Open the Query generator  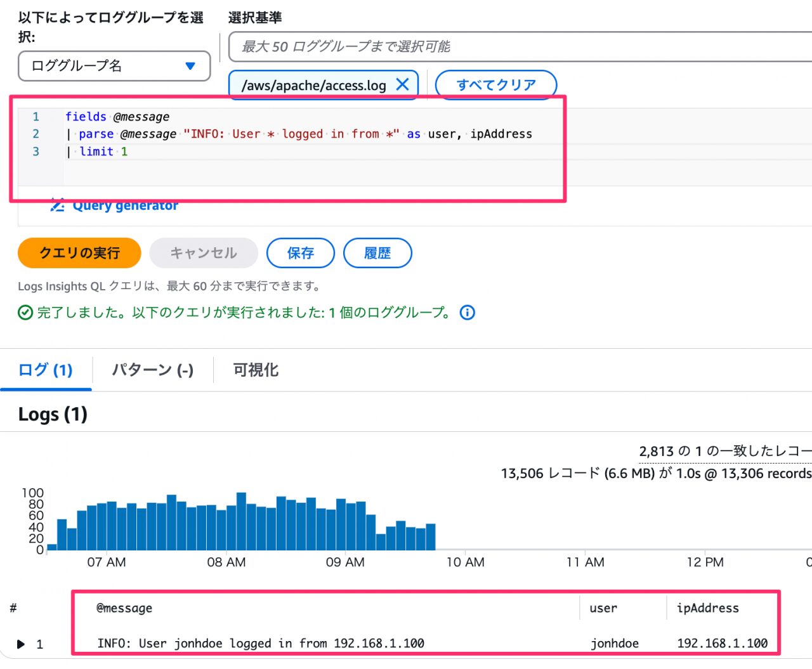(x=125, y=205)
